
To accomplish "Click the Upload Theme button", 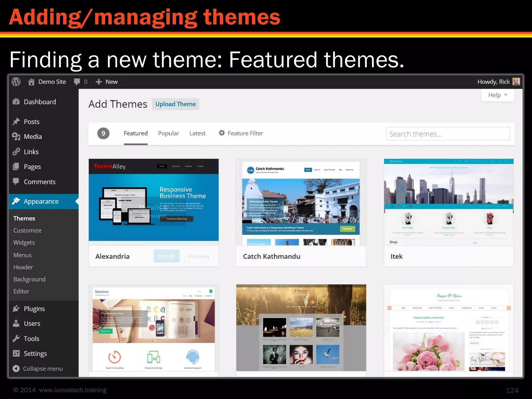I will tap(175, 104).
